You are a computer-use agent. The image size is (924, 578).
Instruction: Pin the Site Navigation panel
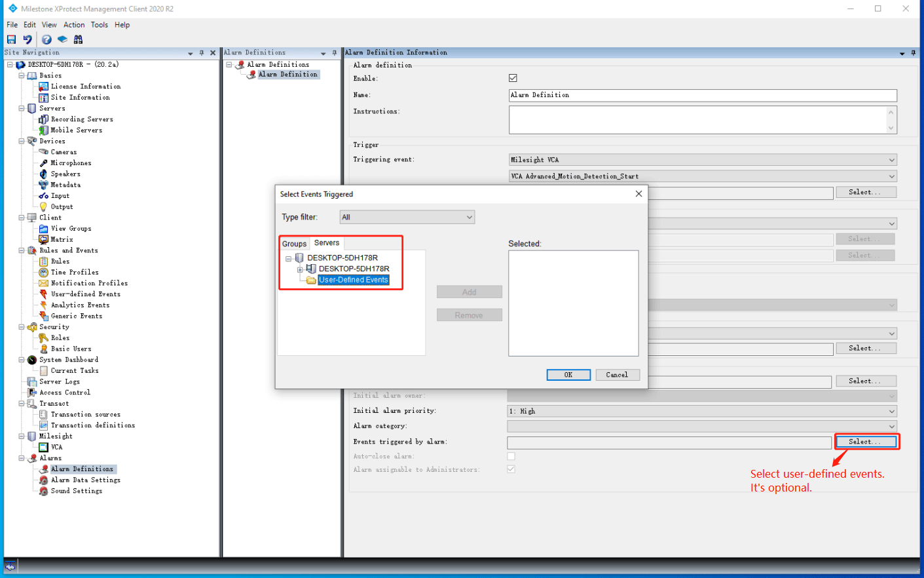tap(202, 53)
